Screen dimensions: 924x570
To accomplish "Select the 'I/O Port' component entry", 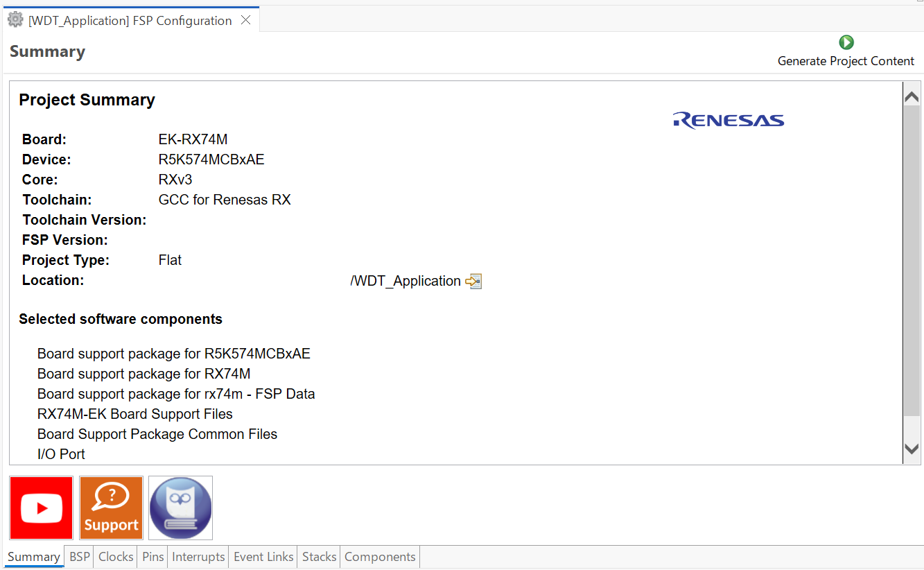I will [61, 454].
